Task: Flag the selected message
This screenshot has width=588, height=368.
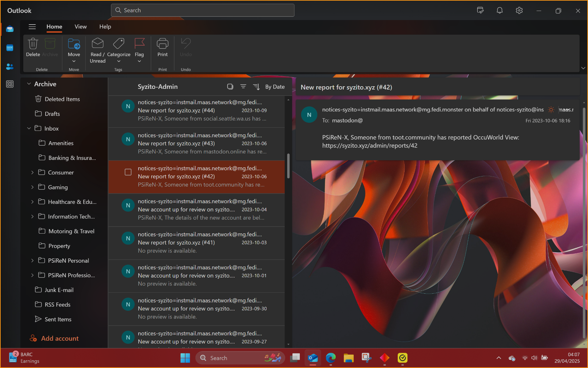Action: (140, 44)
